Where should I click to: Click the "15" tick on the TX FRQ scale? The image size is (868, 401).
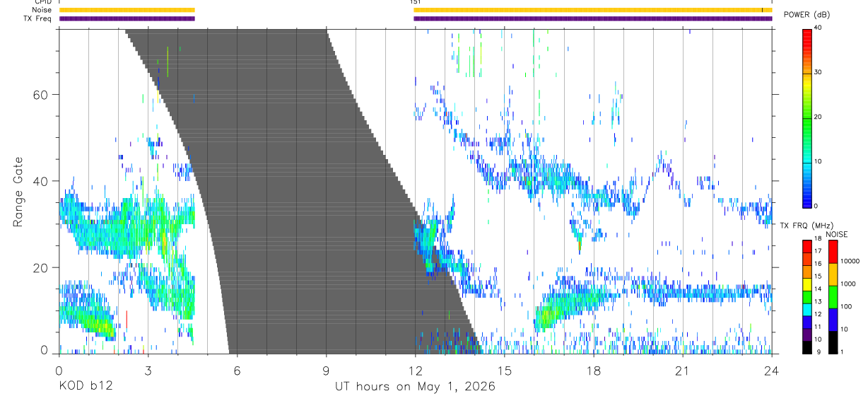[x=818, y=277]
